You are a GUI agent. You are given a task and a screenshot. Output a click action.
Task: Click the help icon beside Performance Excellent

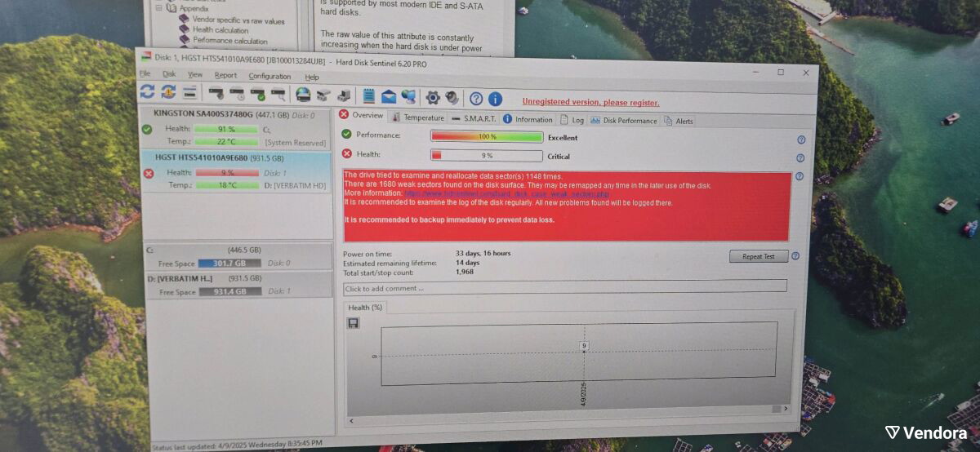point(801,140)
